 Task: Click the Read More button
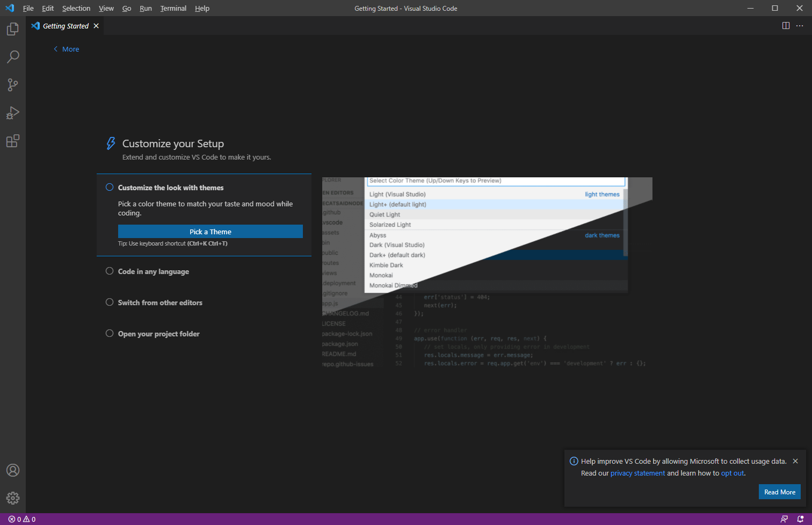click(780, 492)
